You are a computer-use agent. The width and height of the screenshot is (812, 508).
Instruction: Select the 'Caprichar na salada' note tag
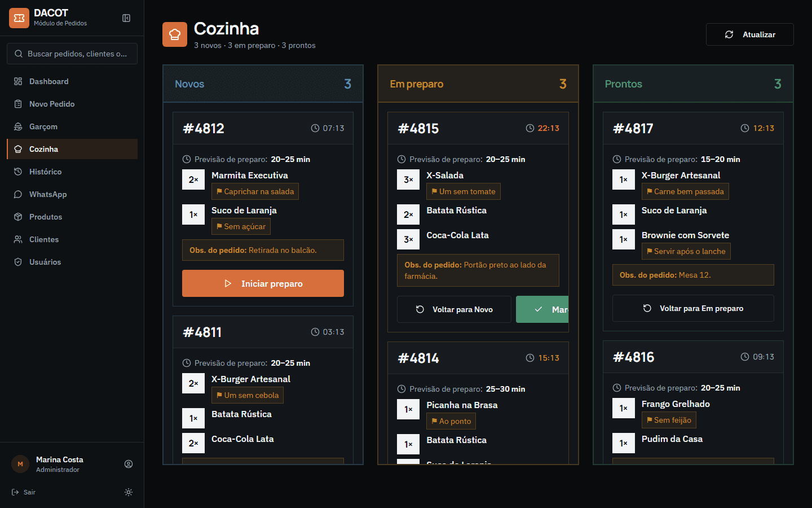pyautogui.click(x=255, y=191)
